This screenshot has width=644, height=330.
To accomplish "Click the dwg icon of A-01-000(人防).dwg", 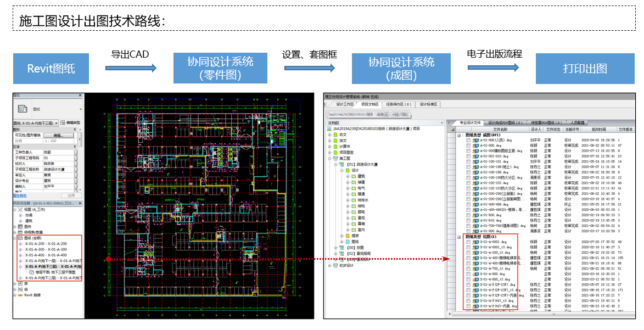I will click(x=475, y=140).
